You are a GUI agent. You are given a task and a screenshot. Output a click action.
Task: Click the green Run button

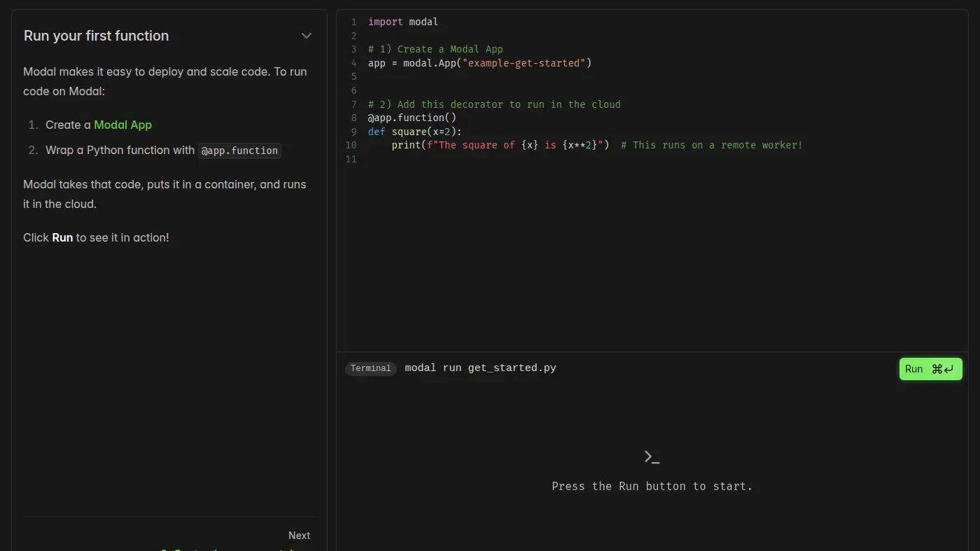click(x=930, y=369)
